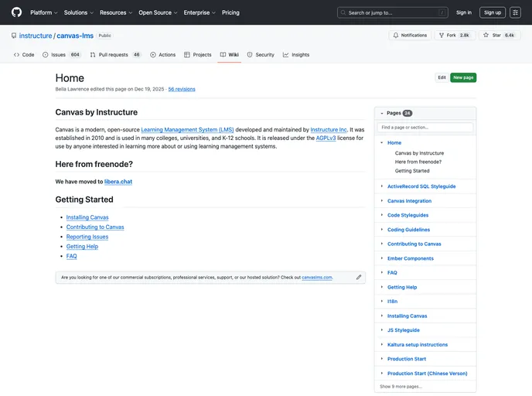Open the Installing Canvas link in Getting Started
Viewport: 532px width, 396px height.
87,217
